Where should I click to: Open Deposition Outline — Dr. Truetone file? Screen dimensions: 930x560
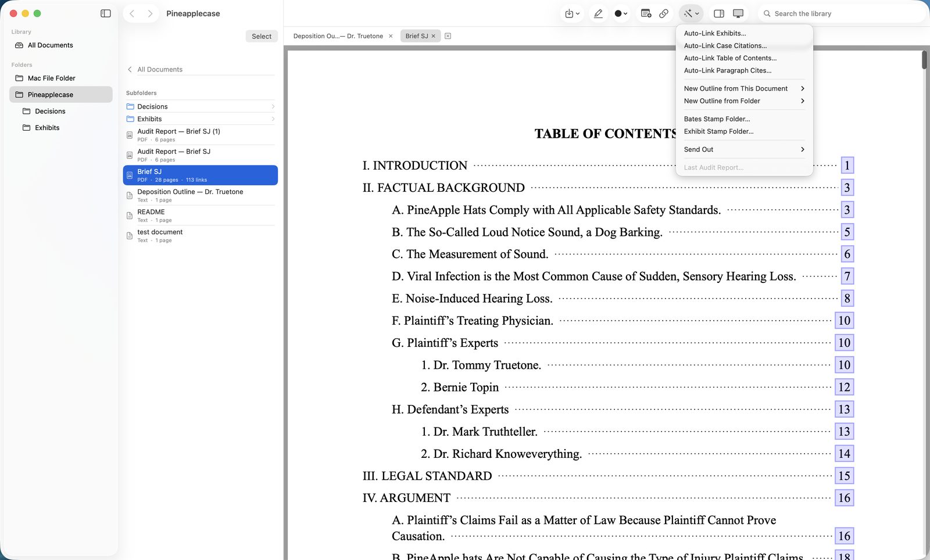click(x=201, y=195)
